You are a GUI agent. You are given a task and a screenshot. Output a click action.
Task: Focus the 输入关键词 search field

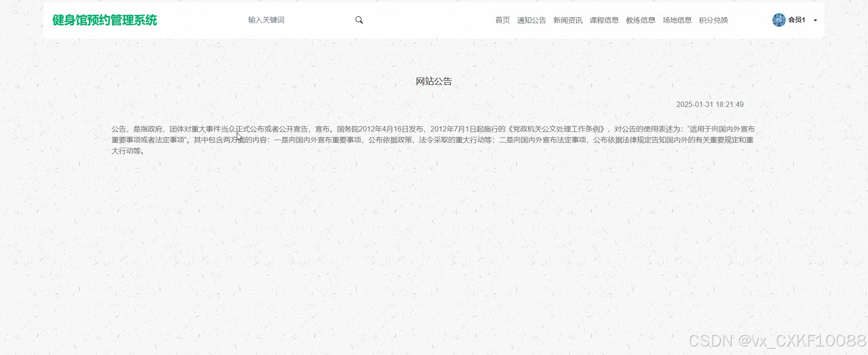(297, 20)
